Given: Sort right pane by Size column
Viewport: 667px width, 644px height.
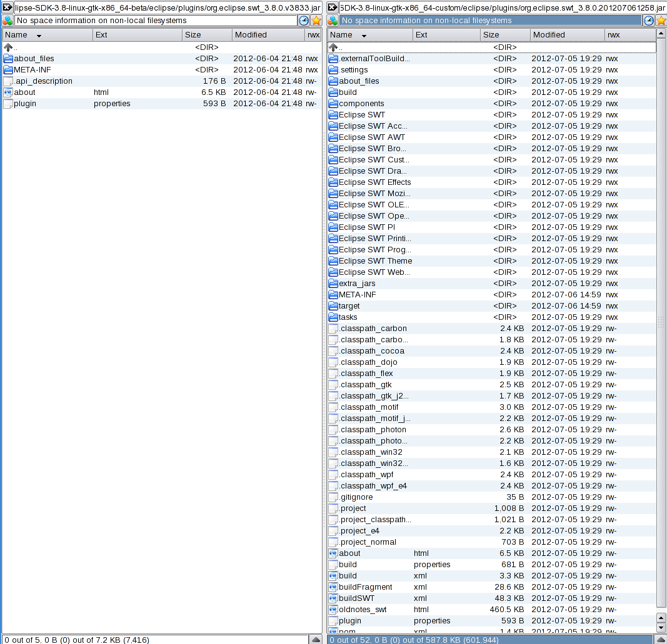Looking at the screenshot, I should point(505,35).
